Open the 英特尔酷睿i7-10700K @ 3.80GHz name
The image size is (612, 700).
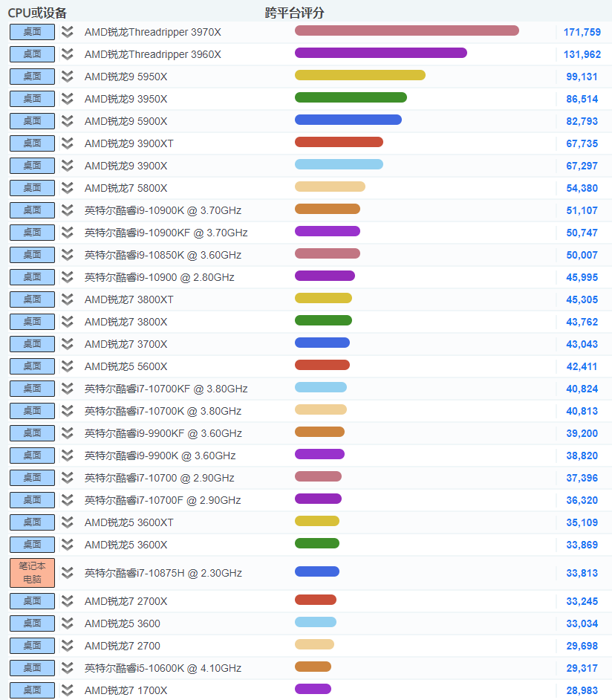(x=163, y=411)
